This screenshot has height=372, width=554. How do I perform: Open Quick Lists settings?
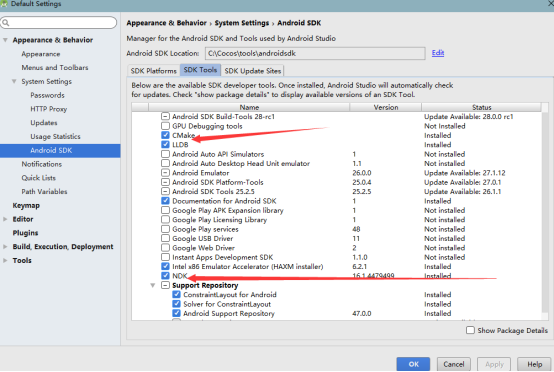(x=39, y=178)
